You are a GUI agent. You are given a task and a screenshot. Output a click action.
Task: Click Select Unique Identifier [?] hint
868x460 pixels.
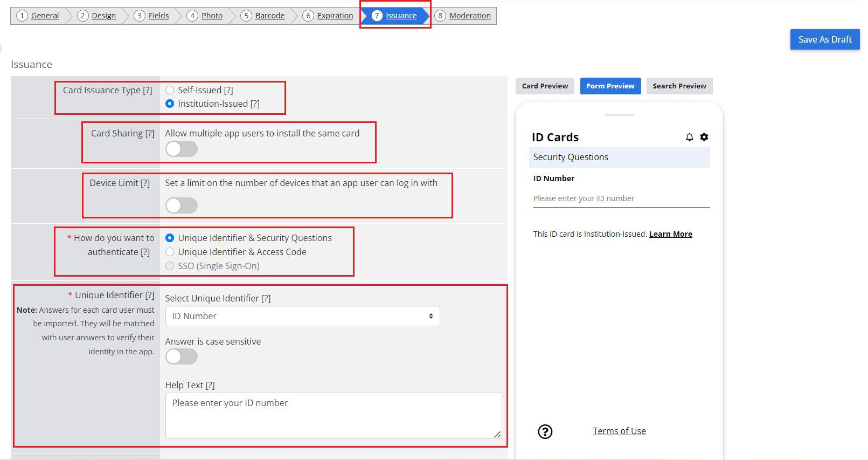(266, 298)
